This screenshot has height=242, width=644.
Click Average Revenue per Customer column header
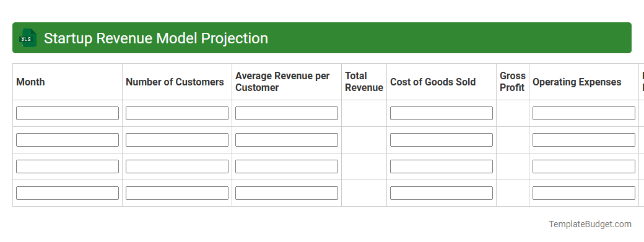287,82
